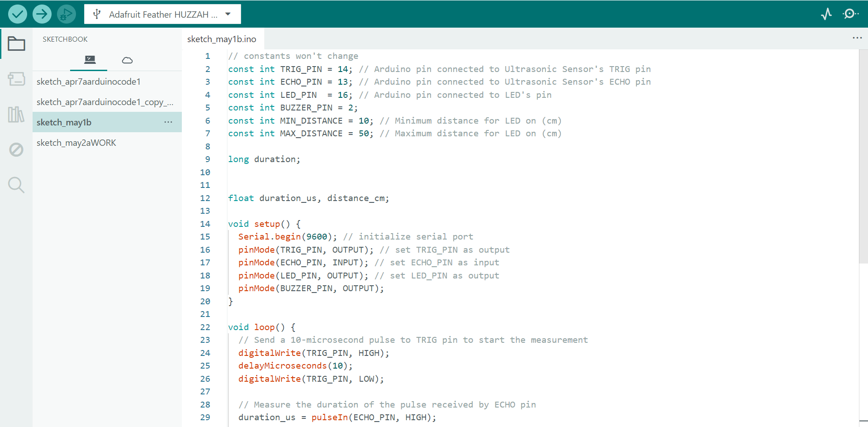868x427 pixels.
Task: Open the Search sidebar panel
Action: 16,185
